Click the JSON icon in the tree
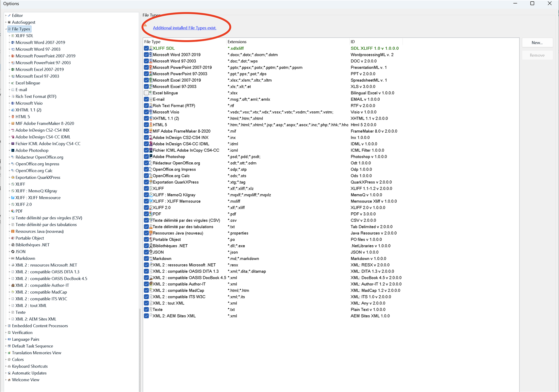The height and width of the screenshot is (392, 559). pyautogui.click(x=13, y=252)
